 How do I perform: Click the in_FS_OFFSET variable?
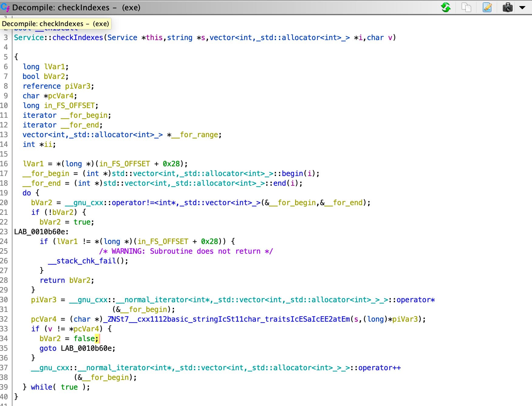pos(69,105)
